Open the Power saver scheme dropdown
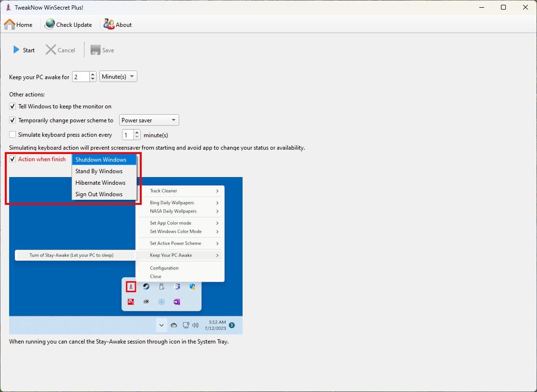The height and width of the screenshot is (392, 537). (149, 120)
